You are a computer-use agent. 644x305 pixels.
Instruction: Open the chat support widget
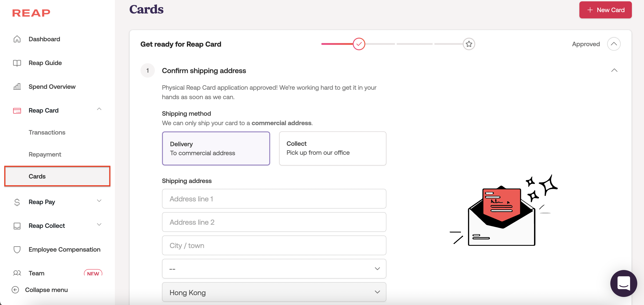click(623, 283)
